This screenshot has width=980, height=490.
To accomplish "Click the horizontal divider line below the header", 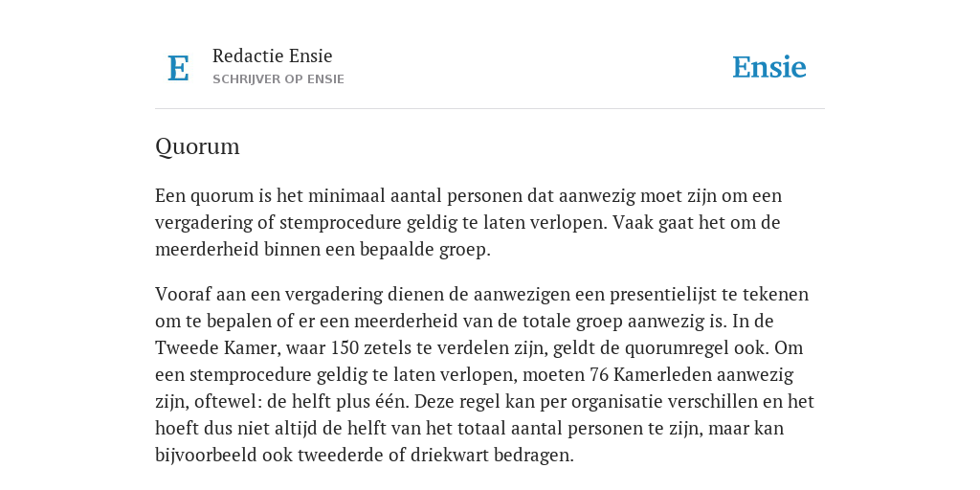I will pos(490,109).
